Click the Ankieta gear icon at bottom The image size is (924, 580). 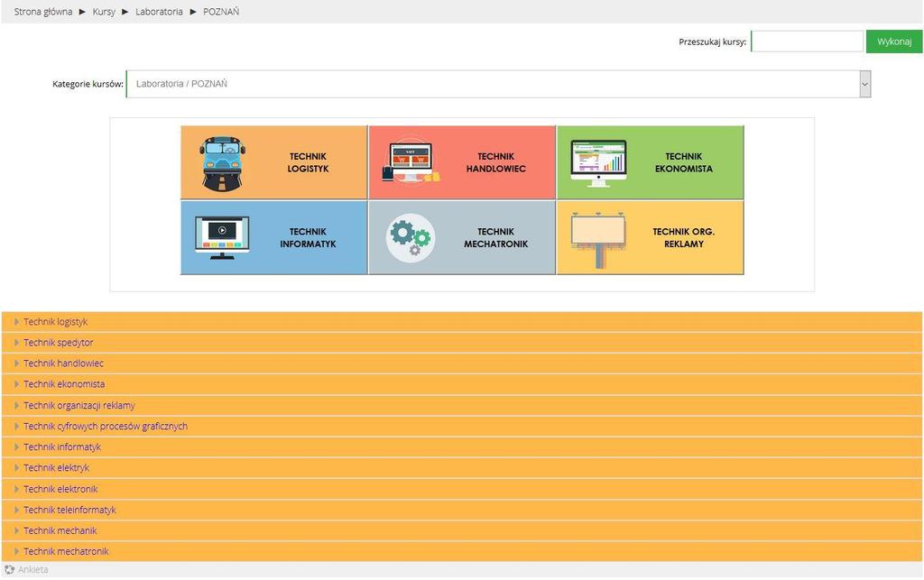click(9, 569)
